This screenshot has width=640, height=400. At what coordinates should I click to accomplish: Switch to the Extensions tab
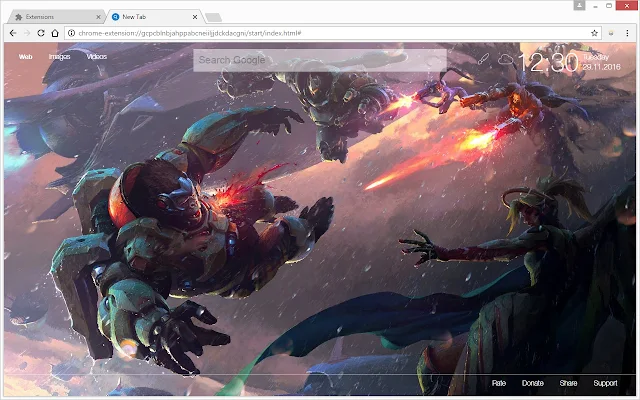tap(54, 17)
